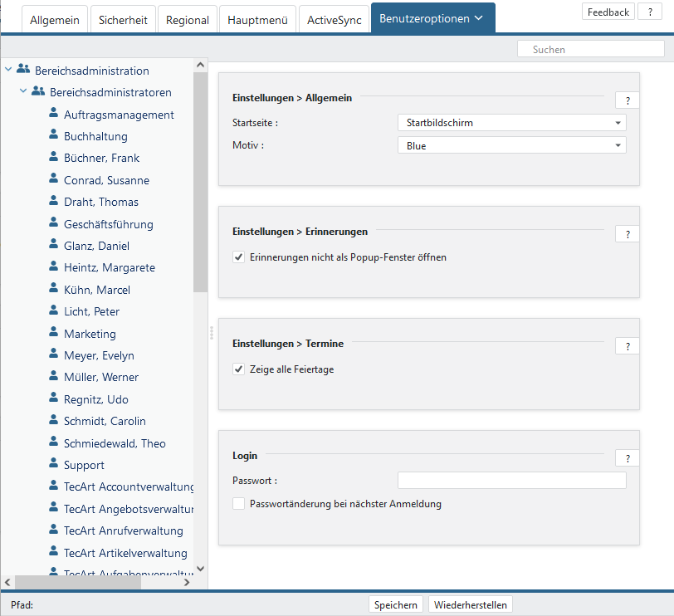Click the user icon next to Marketing
This screenshot has height=616, width=674.
click(53, 334)
